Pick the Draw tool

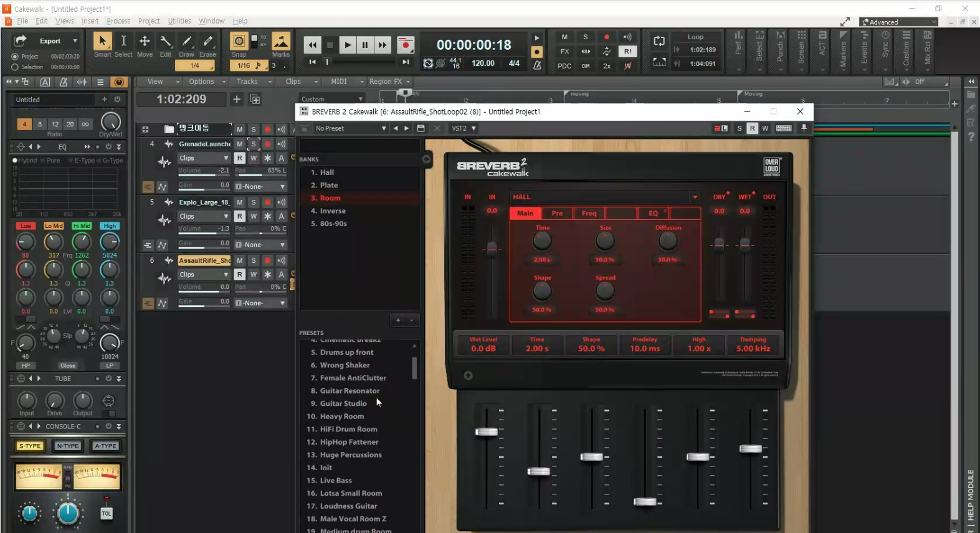(186, 41)
